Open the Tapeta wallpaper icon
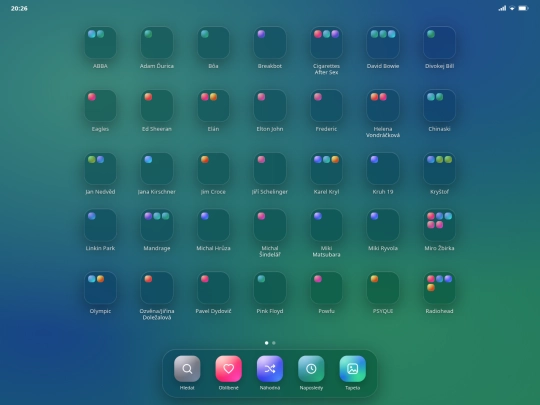This screenshot has height=405, width=540. pyautogui.click(x=352, y=369)
